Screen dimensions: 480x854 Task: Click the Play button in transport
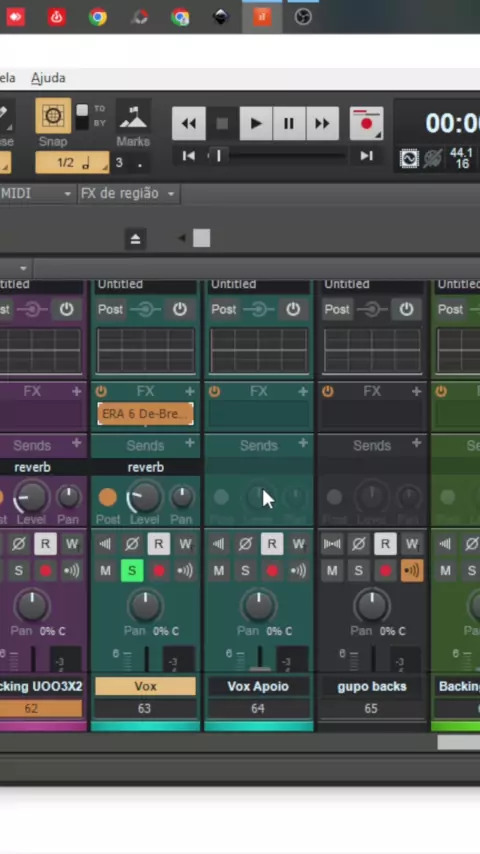click(x=256, y=124)
